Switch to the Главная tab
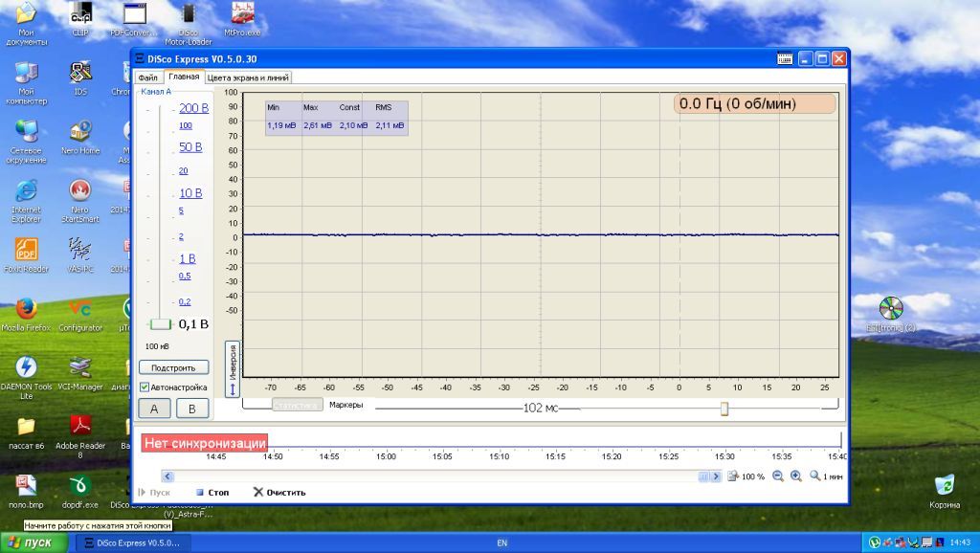The width and height of the screenshot is (980, 553). (x=184, y=77)
